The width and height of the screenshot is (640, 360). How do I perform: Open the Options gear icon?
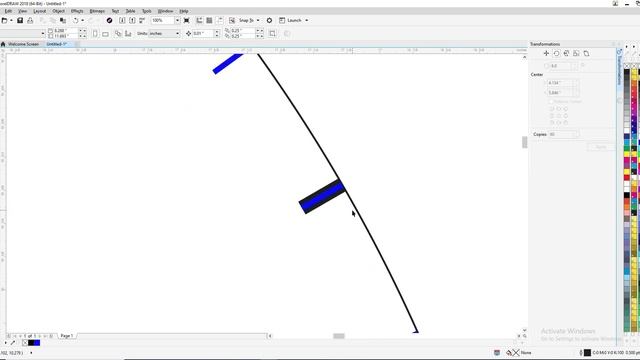[x=269, y=20]
